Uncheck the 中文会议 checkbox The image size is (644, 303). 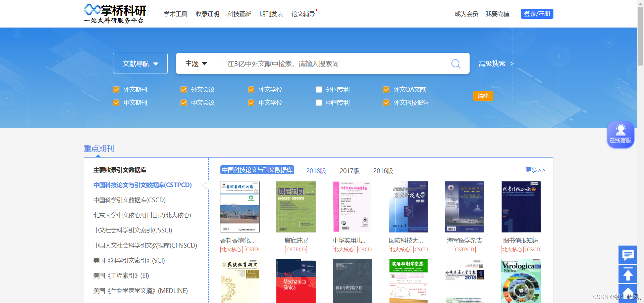(184, 103)
